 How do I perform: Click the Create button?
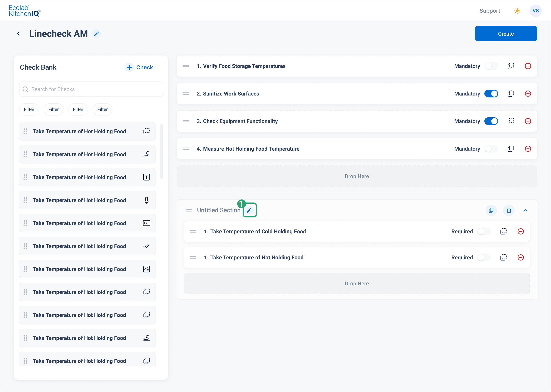[x=506, y=34]
